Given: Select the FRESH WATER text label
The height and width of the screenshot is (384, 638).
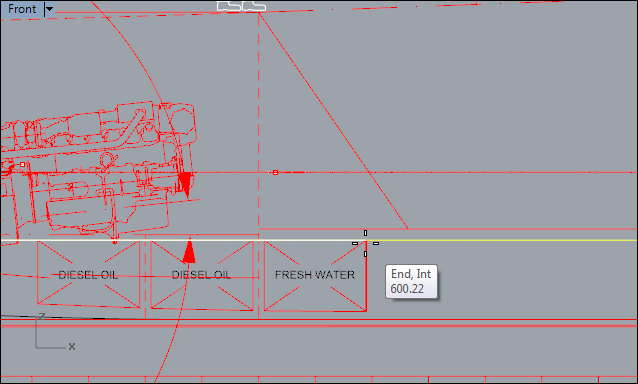Looking at the screenshot, I should pos(315,275).
